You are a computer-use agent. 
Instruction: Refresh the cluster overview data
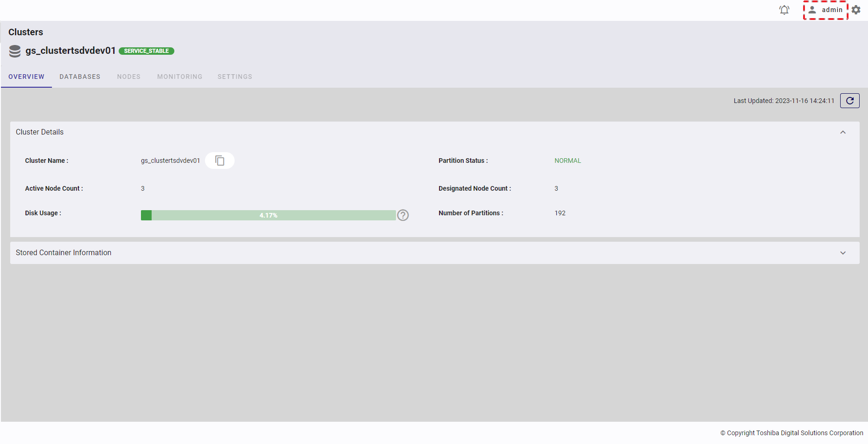(849, 101)
